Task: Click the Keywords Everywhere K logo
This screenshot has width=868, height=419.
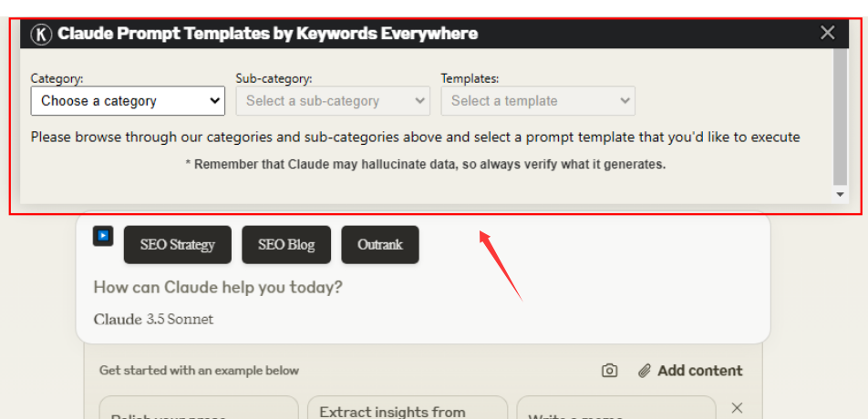Action: tap(42, 35)
